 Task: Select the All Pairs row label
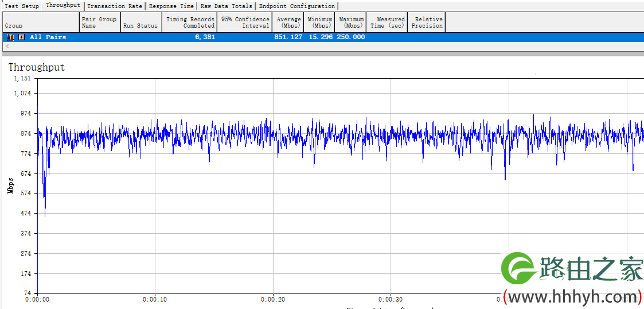pyautogui.click(x=48, y=37)
